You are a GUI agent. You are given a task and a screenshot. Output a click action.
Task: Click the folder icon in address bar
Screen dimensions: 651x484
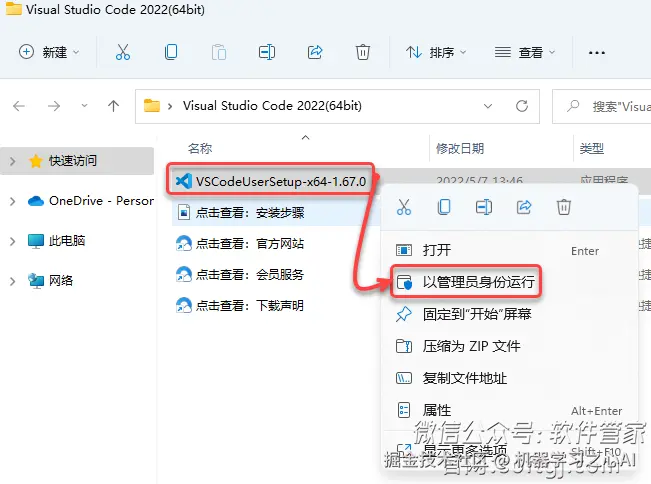152,105
